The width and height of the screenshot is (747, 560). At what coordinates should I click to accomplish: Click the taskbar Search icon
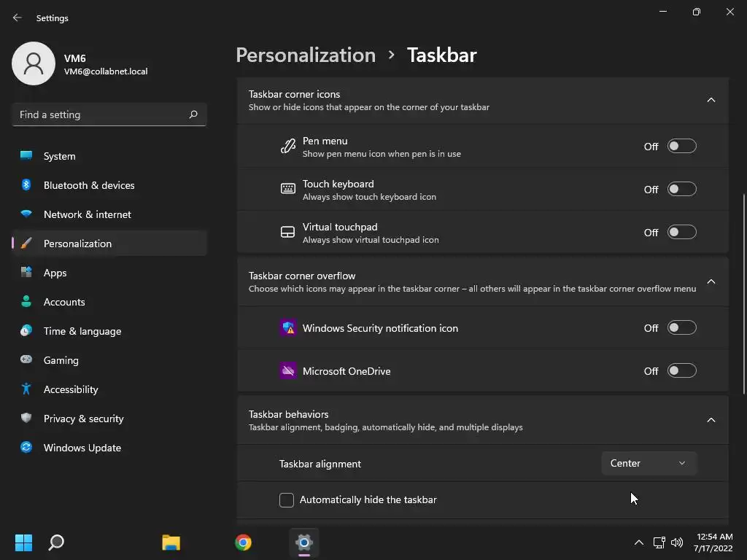coord(56,542)
